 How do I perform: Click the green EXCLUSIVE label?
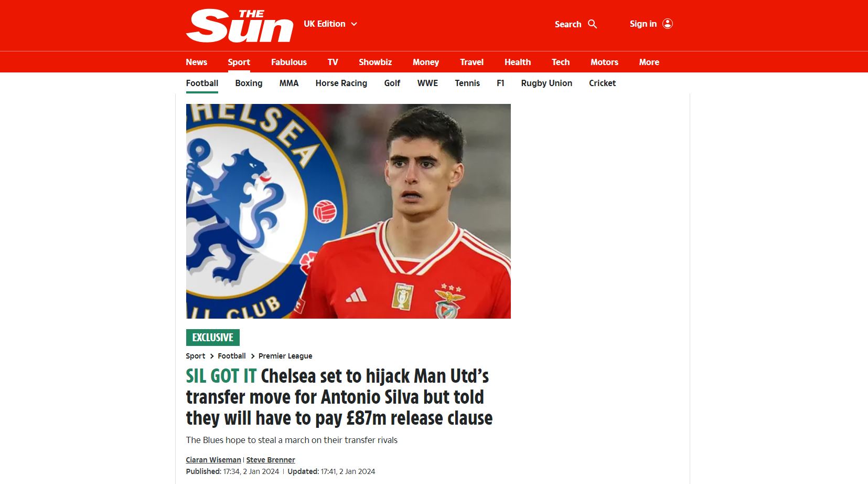pos(212,338)
